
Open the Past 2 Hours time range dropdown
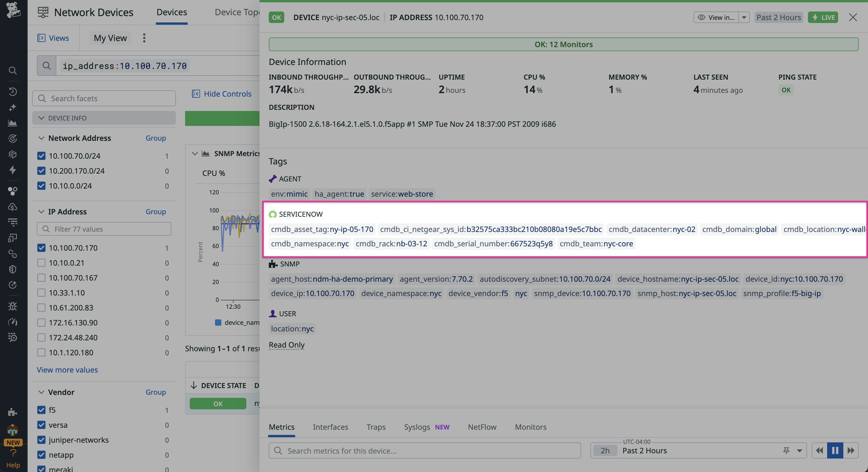coord(778,17)
